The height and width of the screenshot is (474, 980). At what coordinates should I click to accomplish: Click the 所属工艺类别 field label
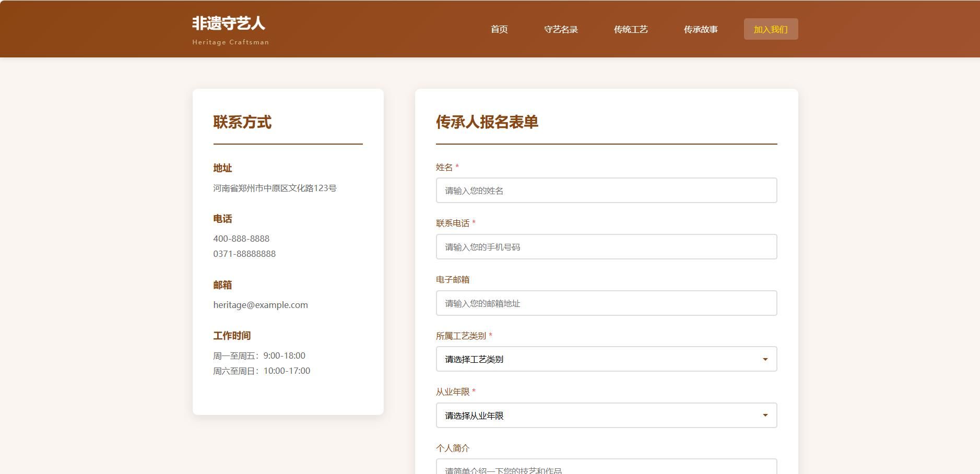pos(461,336)
